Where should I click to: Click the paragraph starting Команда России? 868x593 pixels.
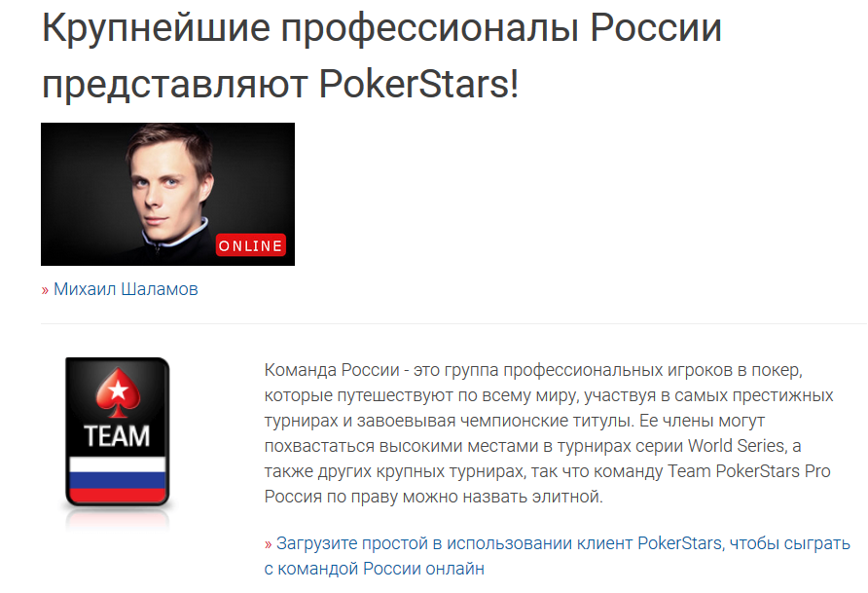549,433
